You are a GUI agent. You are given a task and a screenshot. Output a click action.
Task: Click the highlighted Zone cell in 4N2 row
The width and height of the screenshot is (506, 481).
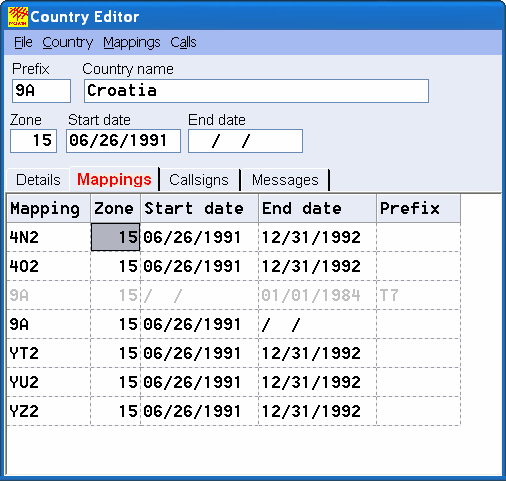[115, 237]
